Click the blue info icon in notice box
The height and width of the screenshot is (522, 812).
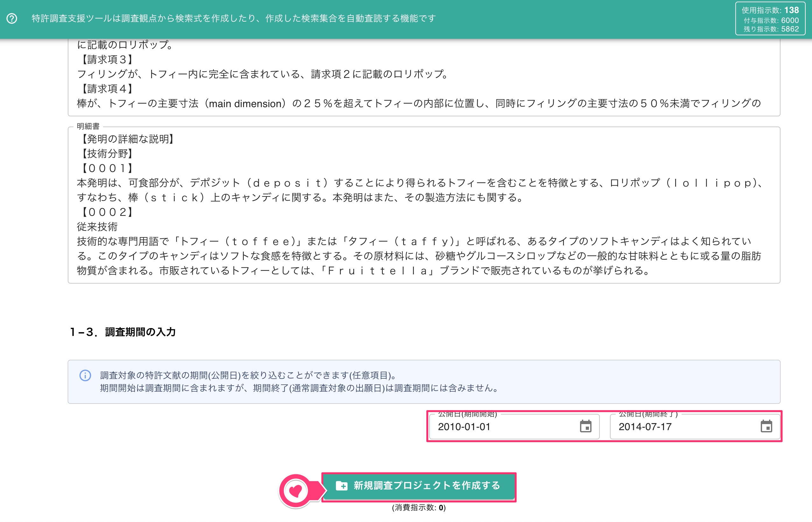click(x=85, y=375)
